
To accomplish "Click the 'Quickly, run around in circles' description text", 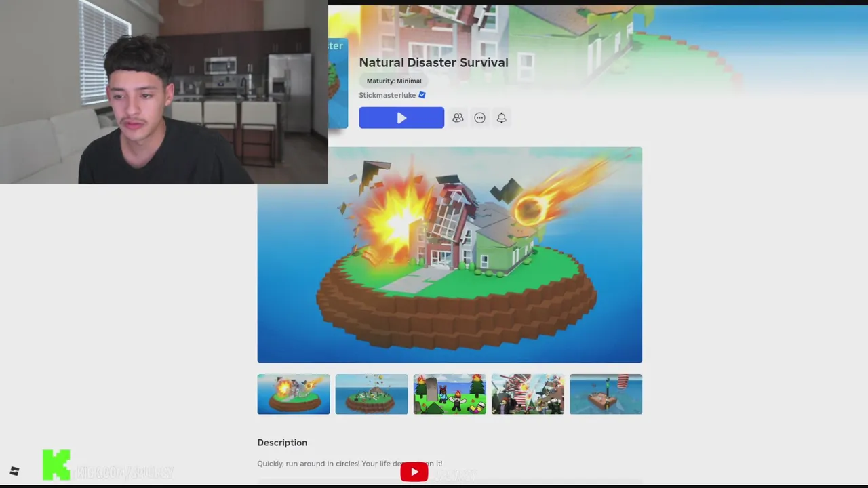I will 349,464.
